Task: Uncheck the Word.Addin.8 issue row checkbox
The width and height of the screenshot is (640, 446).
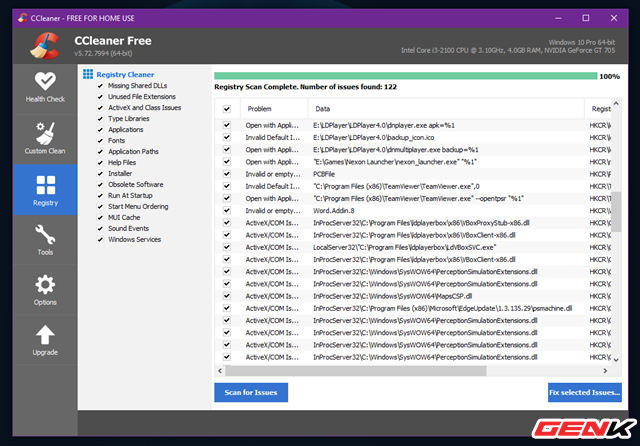Action: (227, 210)
